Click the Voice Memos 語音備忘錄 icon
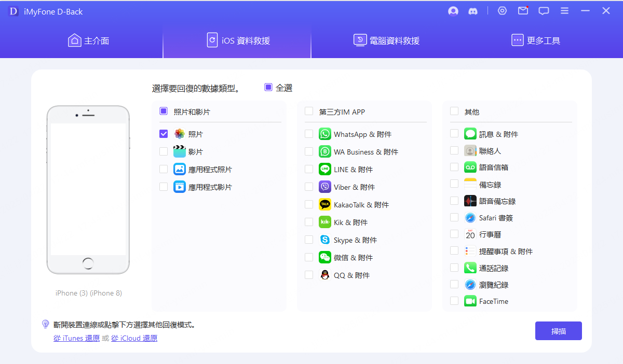This screenshot has width=623, height=364. [470, 201]
